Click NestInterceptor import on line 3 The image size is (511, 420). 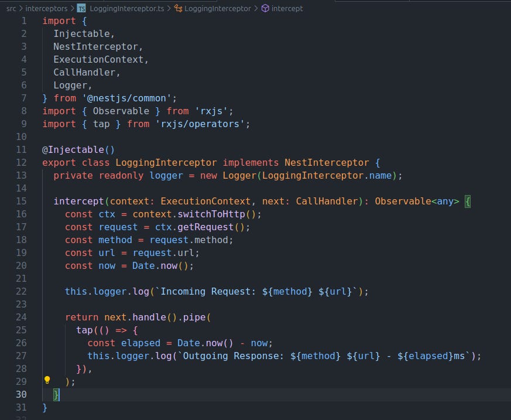click(95, 47)
